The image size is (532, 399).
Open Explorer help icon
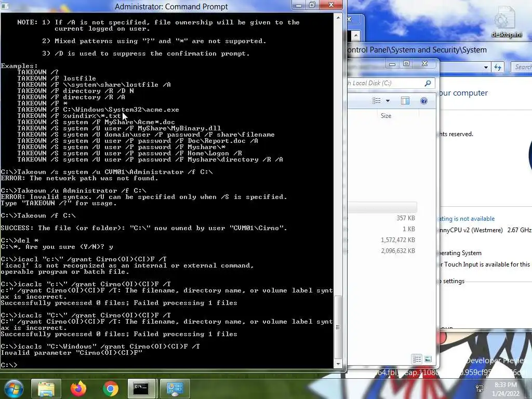pos(424,101)
